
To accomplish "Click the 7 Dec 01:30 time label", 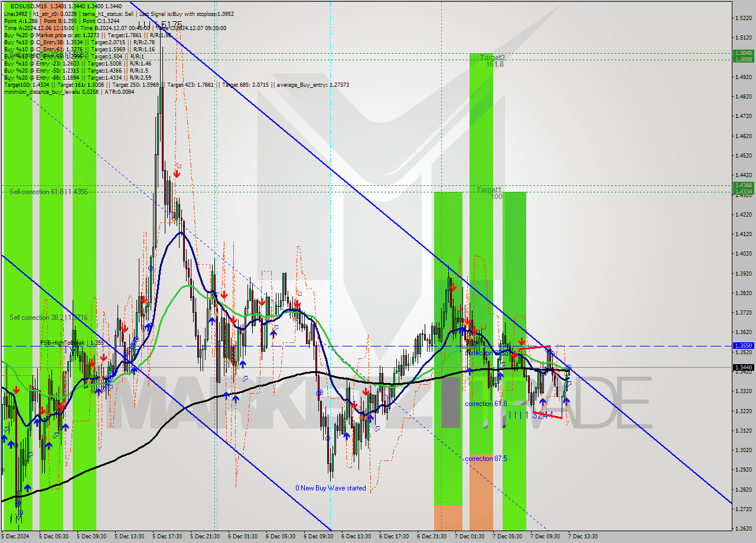I will click(x=470, y=537).
